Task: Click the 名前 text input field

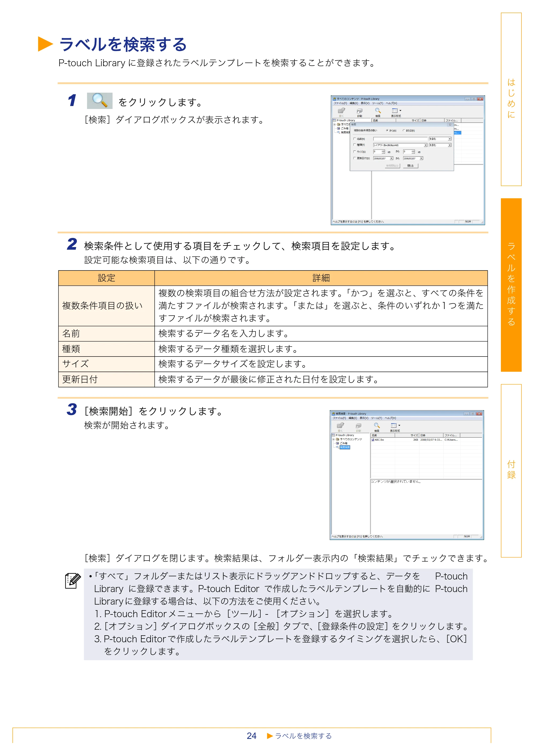Action: tap(400, 139)
